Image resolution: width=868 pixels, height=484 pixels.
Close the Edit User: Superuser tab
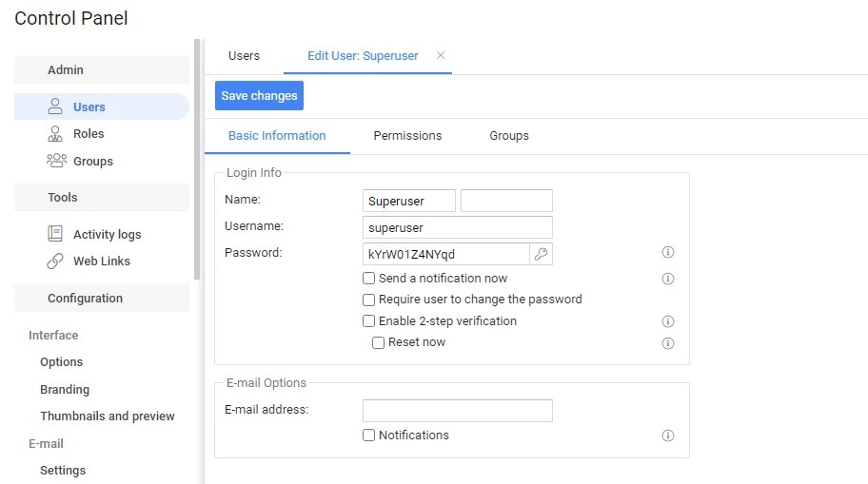[x=441, y=55]
